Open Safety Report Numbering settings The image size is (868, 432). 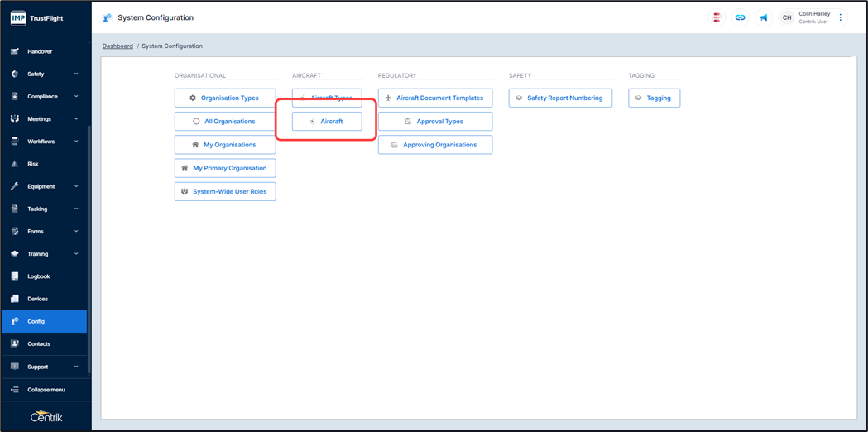click(x=560, y=98)
